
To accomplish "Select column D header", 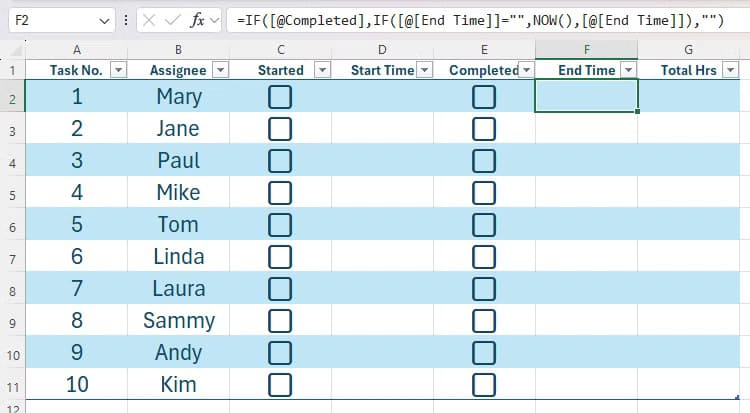I will (x=382, y=50).
